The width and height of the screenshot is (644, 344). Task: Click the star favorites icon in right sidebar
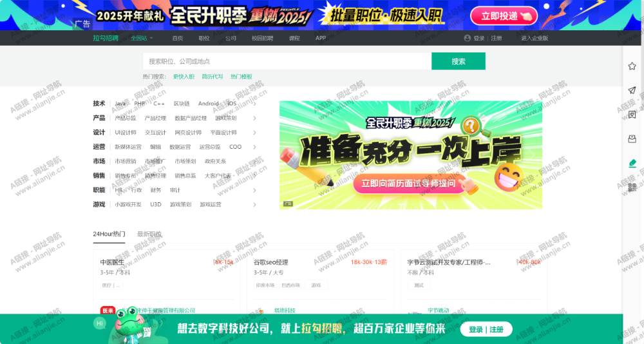(632, 66)
